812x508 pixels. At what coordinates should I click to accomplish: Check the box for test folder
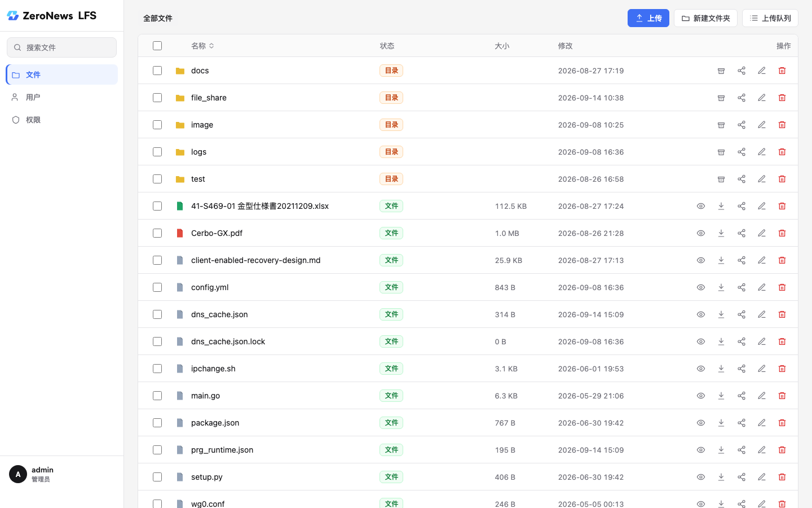[x=157, y=179]
